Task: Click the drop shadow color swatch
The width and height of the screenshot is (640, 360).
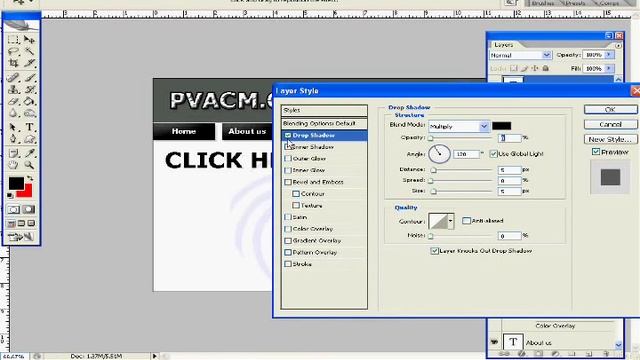Action: (501, 126)
